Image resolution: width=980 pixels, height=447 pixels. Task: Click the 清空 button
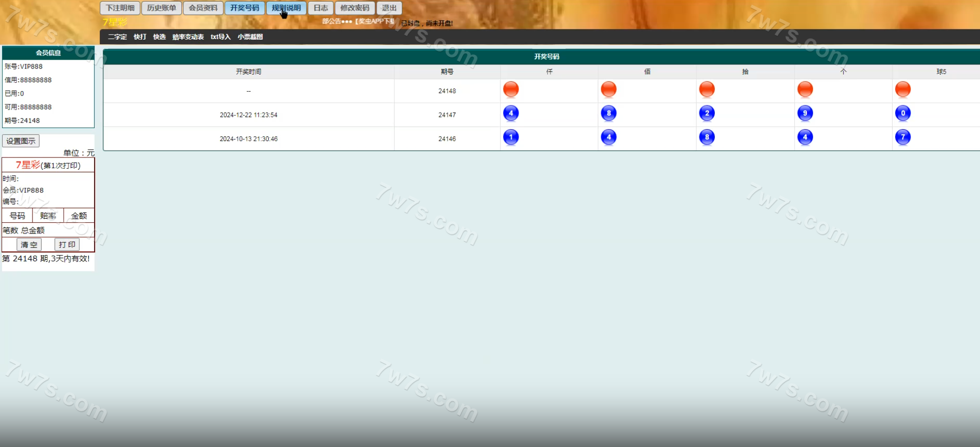click(29, 245)
